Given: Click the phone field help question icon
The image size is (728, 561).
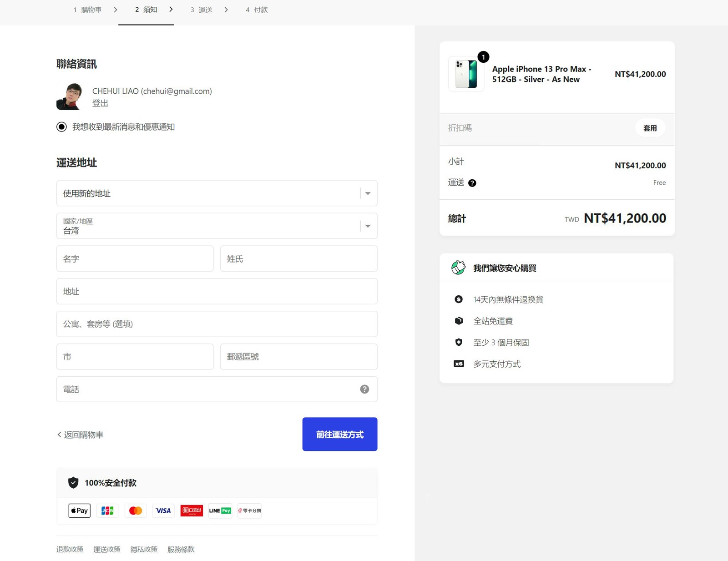Looking at the screenshot, I should (364, 389).
